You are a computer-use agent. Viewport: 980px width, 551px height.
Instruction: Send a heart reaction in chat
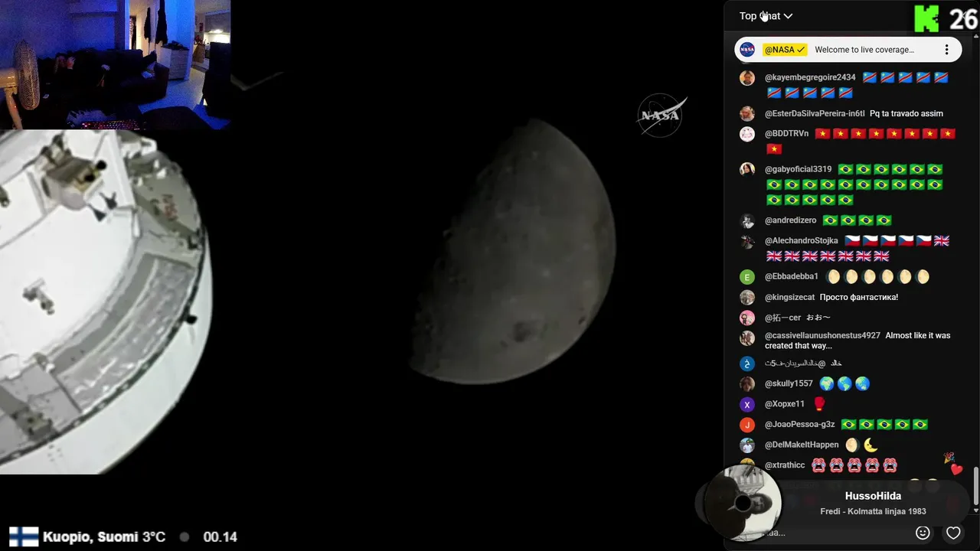click(x=953, y=533)
